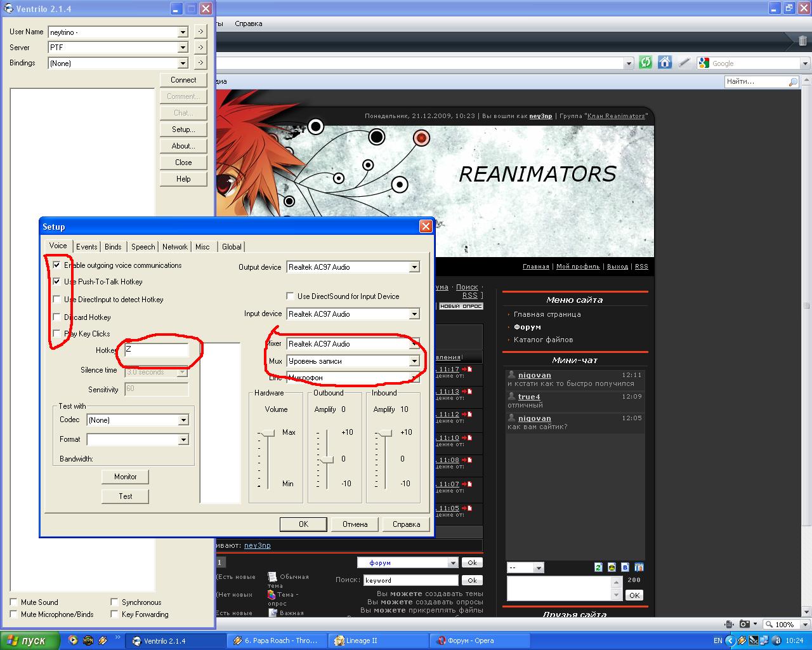Click the arrow button beside User Name
Image resolution: width=812 pixels, height=650 pixels.
click(200, 31)
